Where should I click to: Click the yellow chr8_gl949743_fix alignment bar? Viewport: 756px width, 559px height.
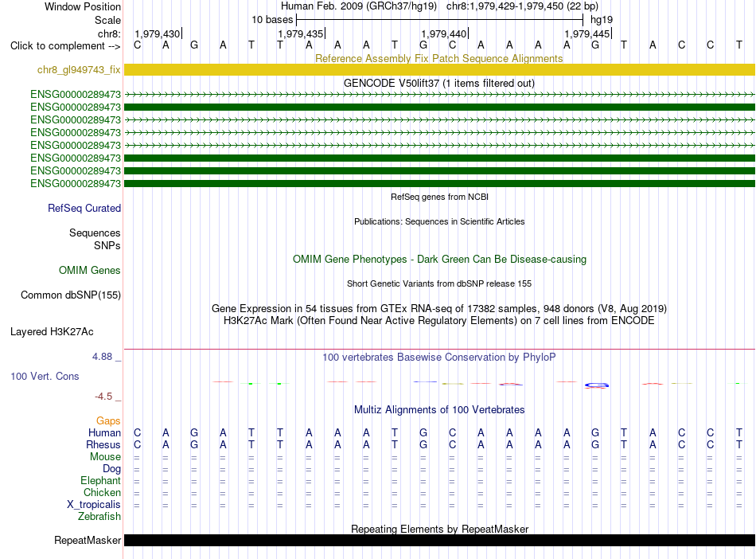439,69
